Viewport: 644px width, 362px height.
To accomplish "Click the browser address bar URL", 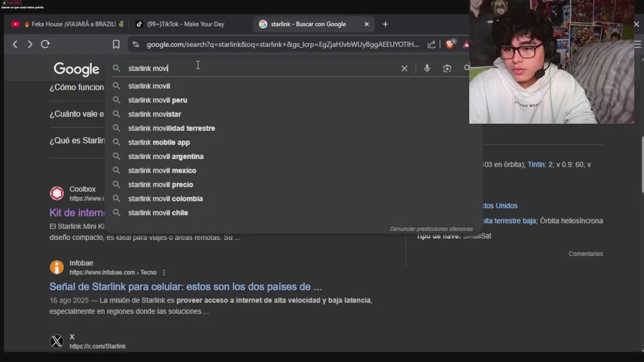I will [283, 44].
